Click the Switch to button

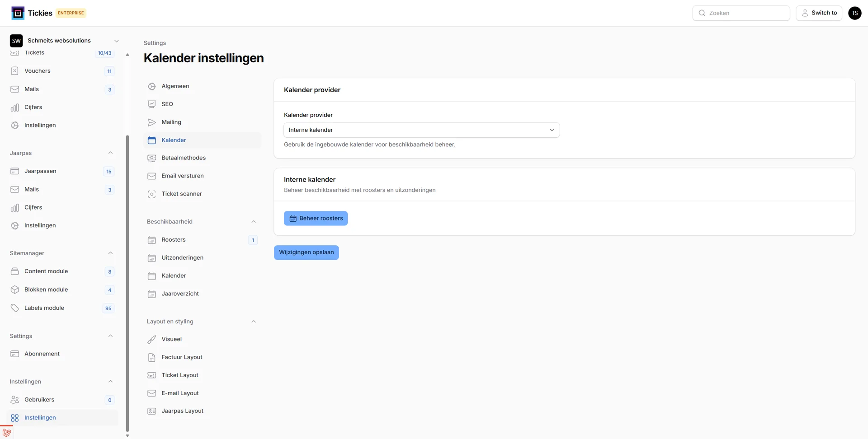pyautogui.click(x=819, y=13)
